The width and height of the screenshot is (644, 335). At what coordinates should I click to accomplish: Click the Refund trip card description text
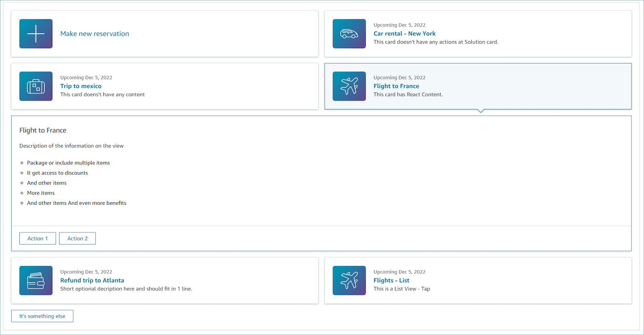(126, 289)
